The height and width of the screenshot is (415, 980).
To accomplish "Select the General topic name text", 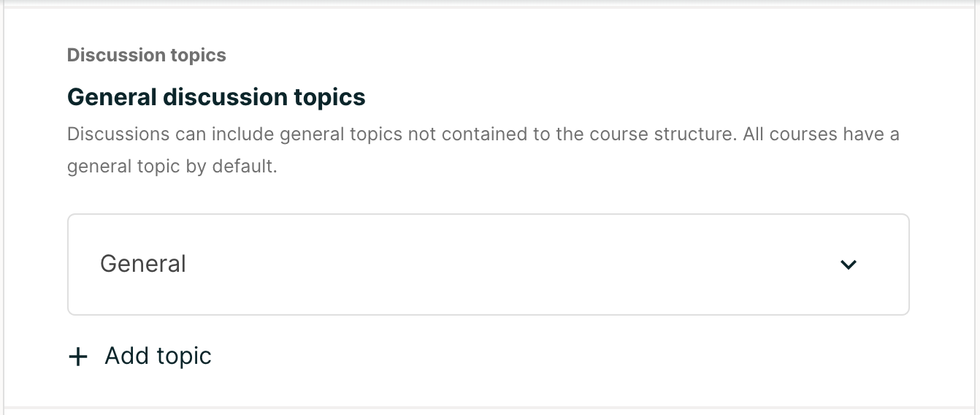I will pos(143,264).
